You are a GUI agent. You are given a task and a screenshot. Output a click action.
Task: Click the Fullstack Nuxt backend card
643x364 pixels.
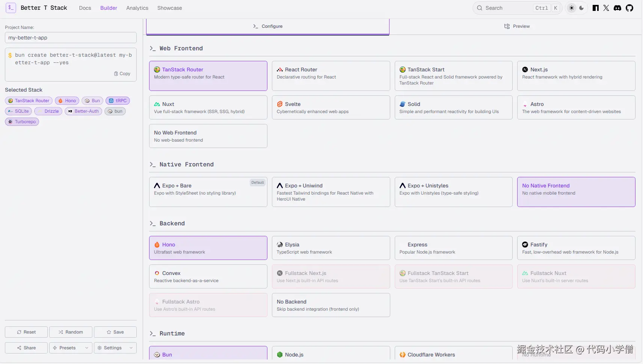pos(576,276)
